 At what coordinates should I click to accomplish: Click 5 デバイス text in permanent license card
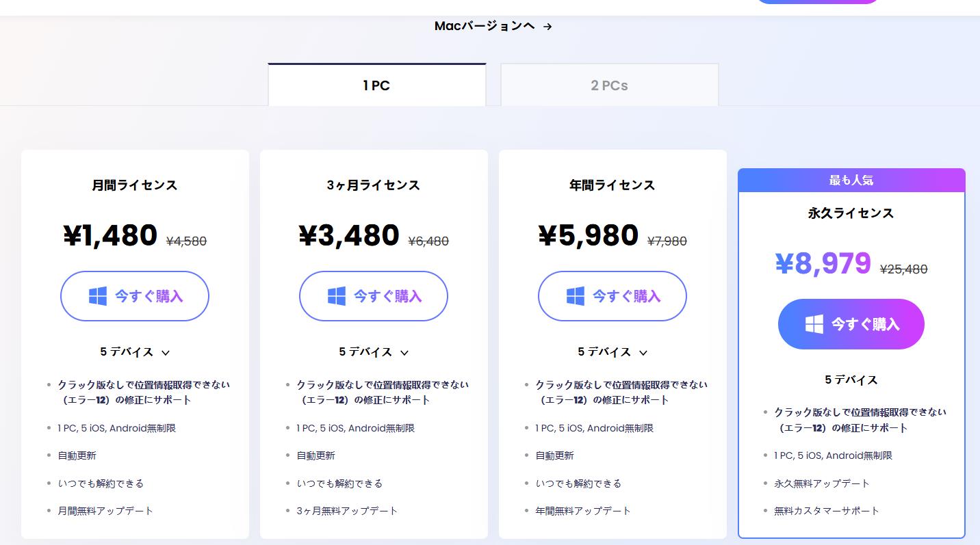pos(851,380)
